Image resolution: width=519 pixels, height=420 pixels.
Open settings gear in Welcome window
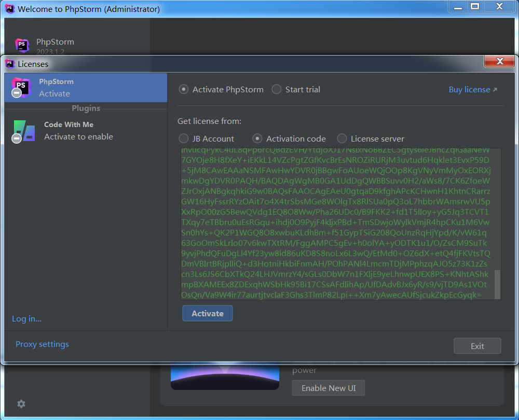pyautogui.click(x=21, y=404)
